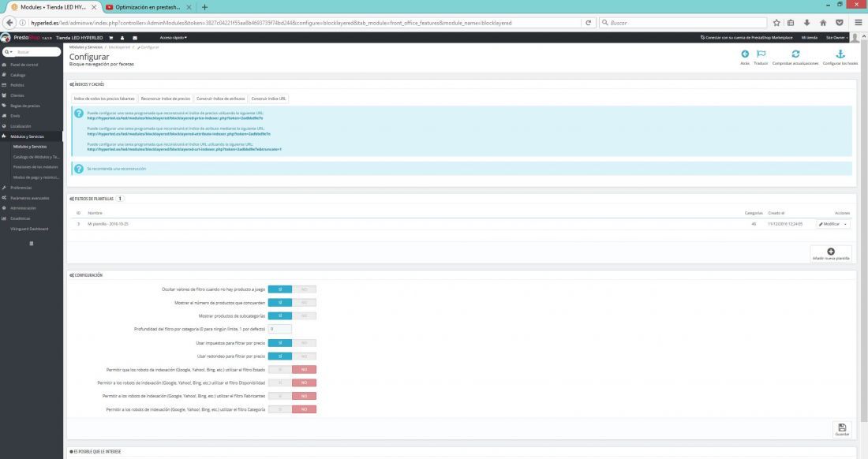The width and height of the screenshot is (868, 459).
Task: Click the Atrás back arrow icon
Action: (745, 54)
